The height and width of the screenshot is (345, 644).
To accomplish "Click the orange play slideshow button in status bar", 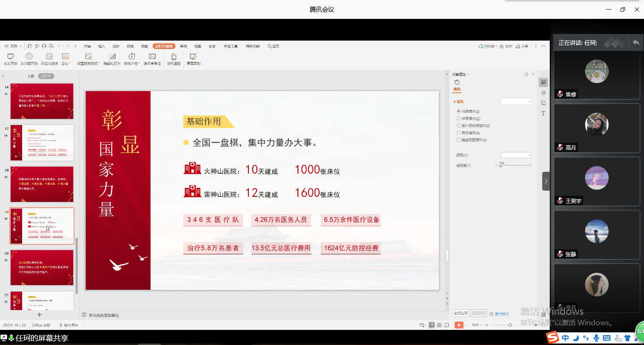I will [x=459, y=325].
